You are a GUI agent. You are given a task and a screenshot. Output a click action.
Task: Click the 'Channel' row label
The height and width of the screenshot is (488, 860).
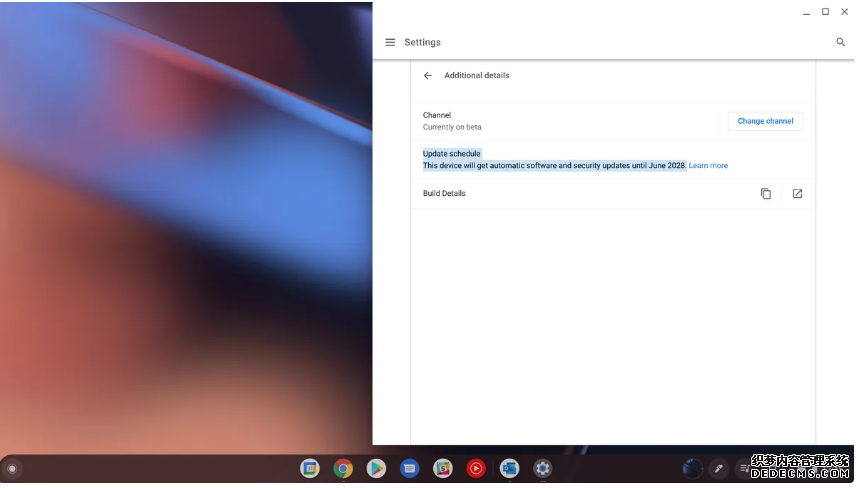pos(437,115)
